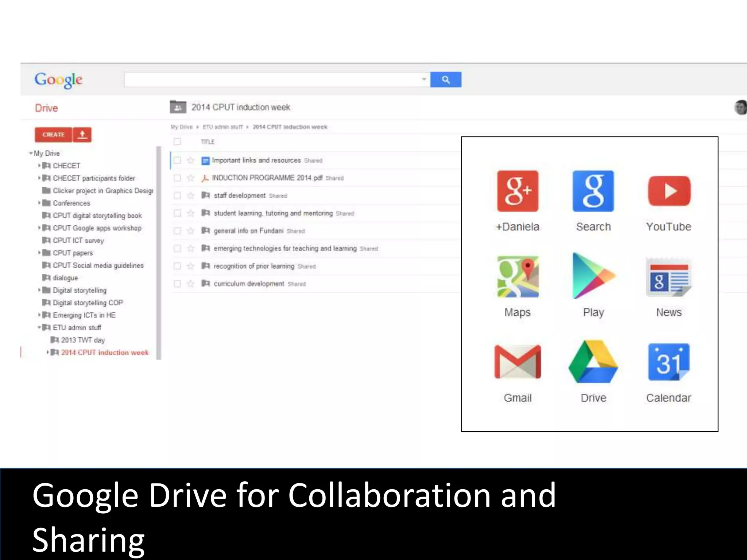Star the INDUCTION PROGRAMME 2014.pdf file

190,178
